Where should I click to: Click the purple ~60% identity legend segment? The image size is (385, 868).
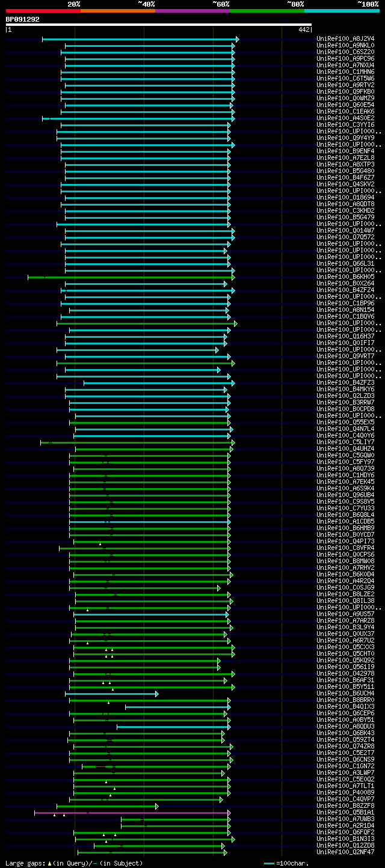click(192, 10)
